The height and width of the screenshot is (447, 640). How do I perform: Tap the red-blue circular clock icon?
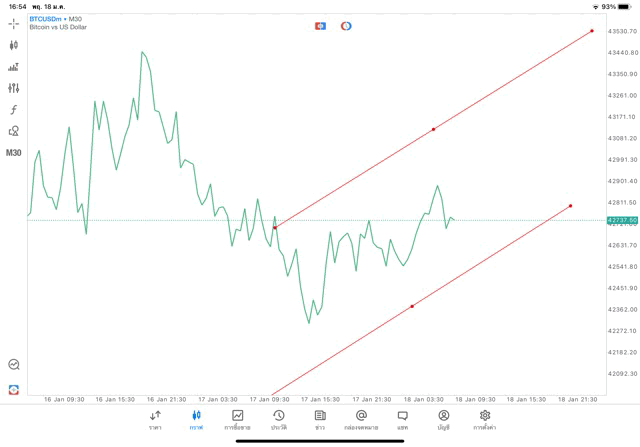click(x=346, y=25)
